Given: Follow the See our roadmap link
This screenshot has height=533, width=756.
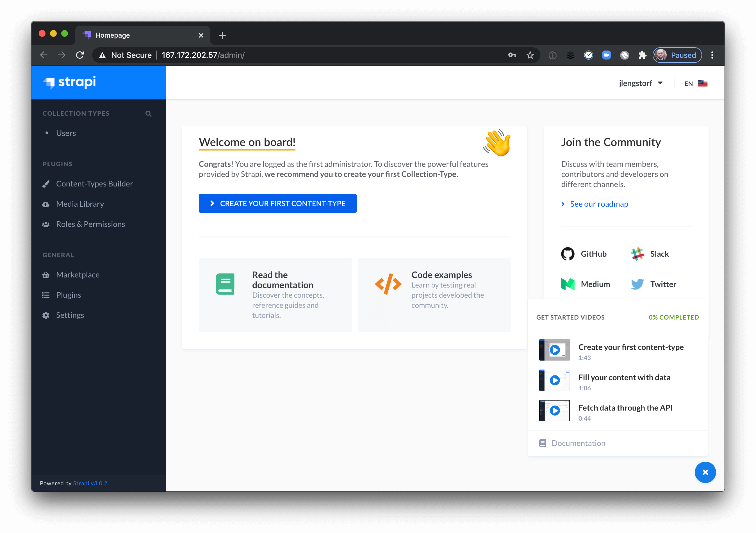Looking at the screenshot, I should coord(599,204).
